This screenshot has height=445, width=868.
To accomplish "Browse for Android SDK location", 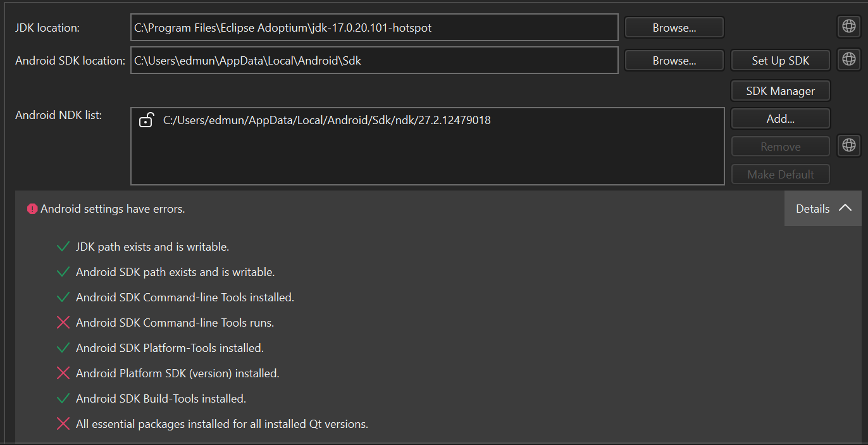I will pyautogui.click(x=674, y=60).
